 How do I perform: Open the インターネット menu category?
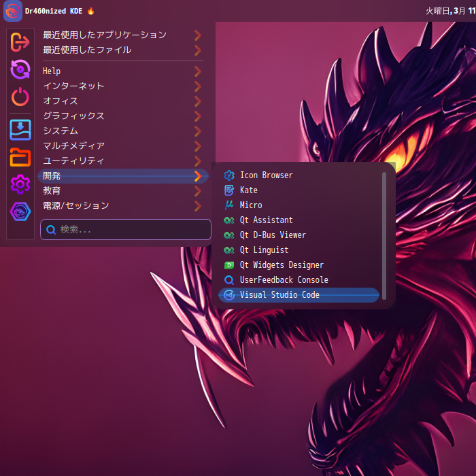[x=123, y=86]
